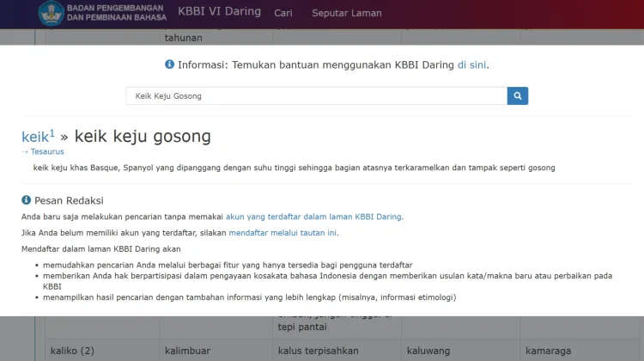Focus the search field containing Keik Keju Gosong

pyautogui.click(x=316, y=95)
